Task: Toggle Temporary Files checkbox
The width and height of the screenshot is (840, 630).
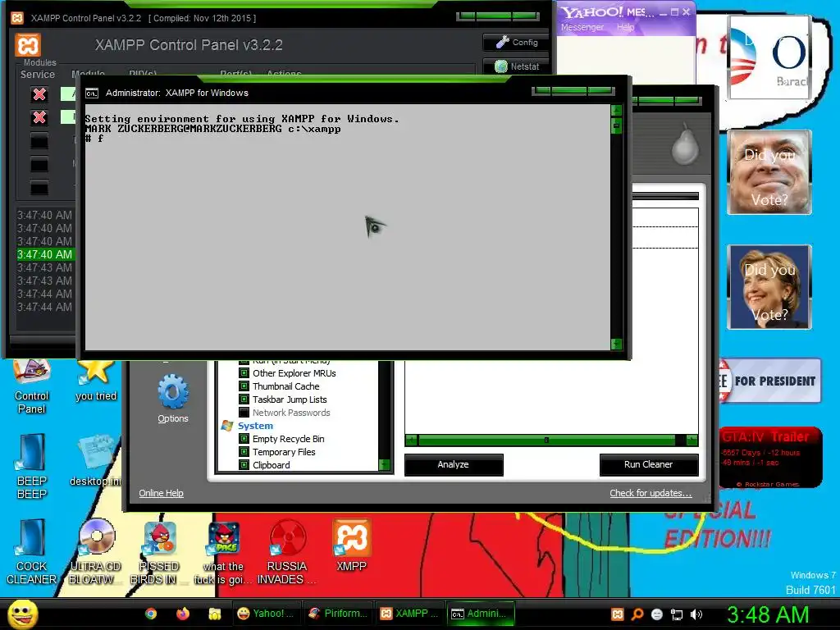Action: (244, 452)
